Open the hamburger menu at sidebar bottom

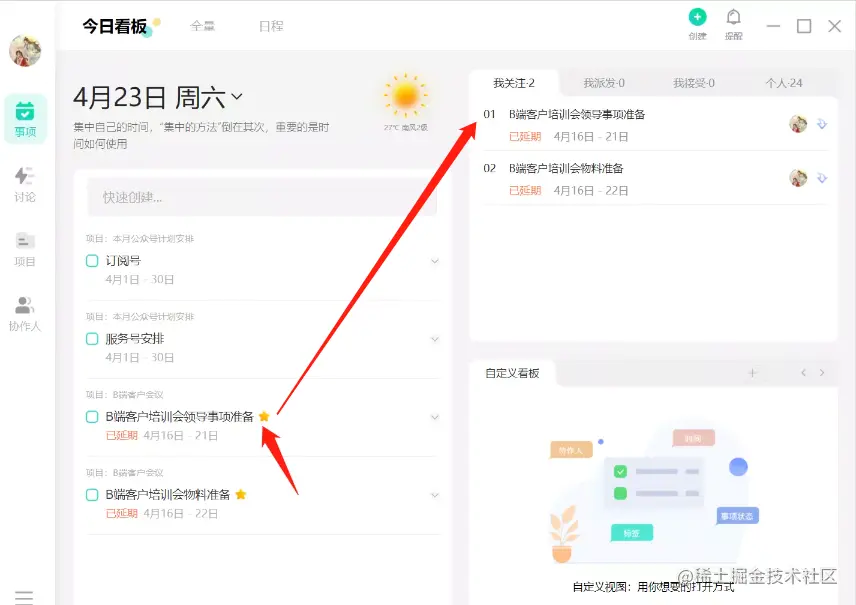24,597
